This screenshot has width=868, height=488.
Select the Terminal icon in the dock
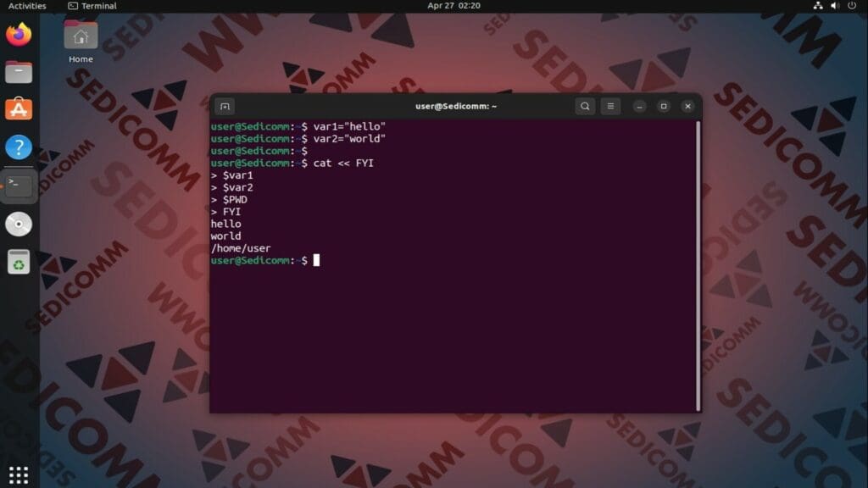19,186
